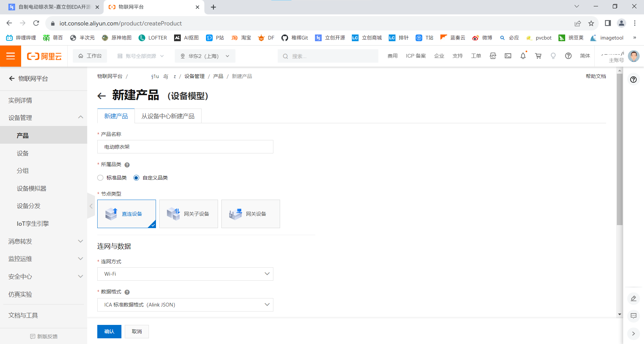Open 设备模拟器 in the sidebar

click(x=31, y=188)
